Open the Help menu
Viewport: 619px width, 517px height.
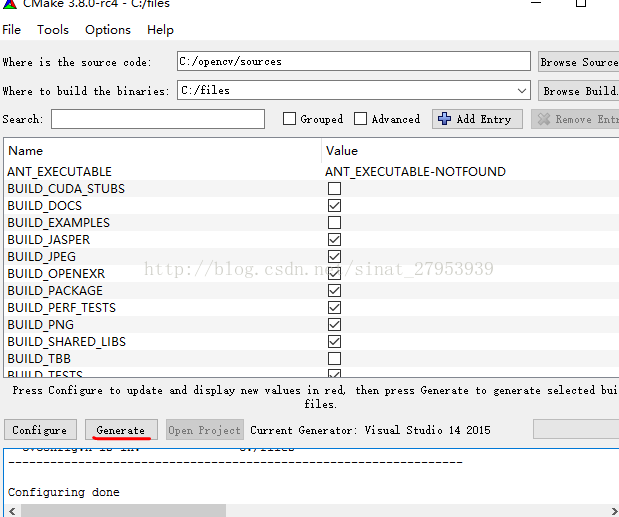pos(160,30)
